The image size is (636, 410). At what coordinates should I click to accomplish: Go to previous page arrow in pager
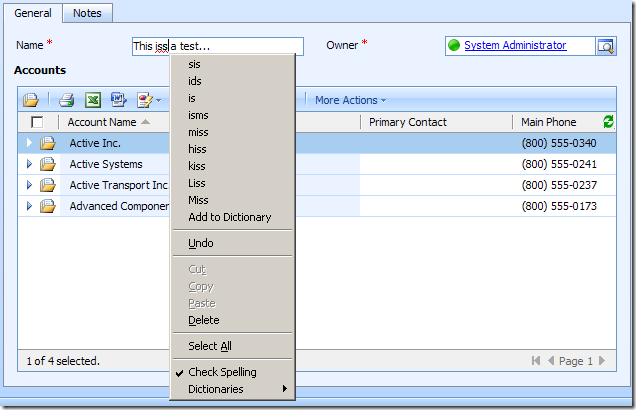point(551,361)
